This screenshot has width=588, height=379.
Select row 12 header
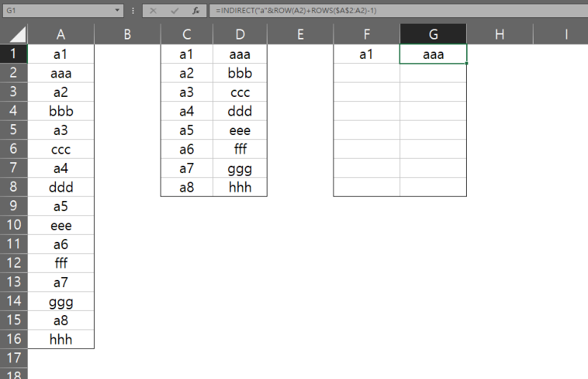point(14,263)
